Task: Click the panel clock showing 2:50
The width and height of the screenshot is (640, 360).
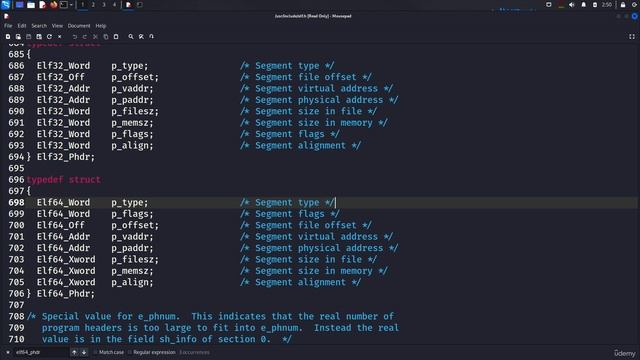Action: [607, 5]
